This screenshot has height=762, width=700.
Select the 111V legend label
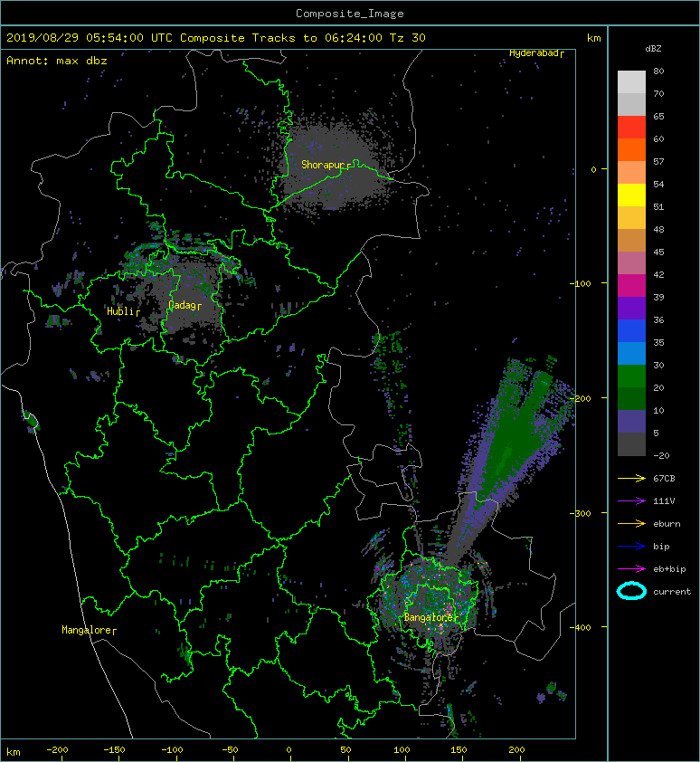[x=664, y=501]
